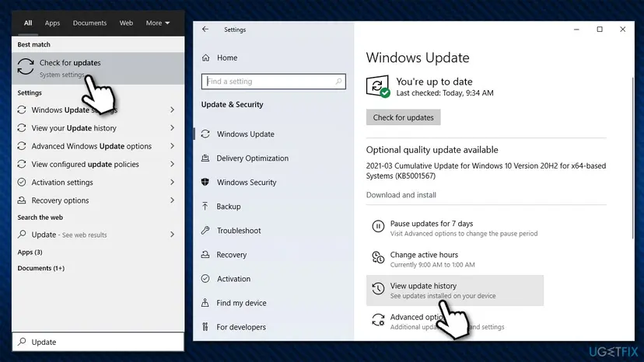
Task: Open Windows Update in Settings sidebar
Action: (x=246, y=134)
